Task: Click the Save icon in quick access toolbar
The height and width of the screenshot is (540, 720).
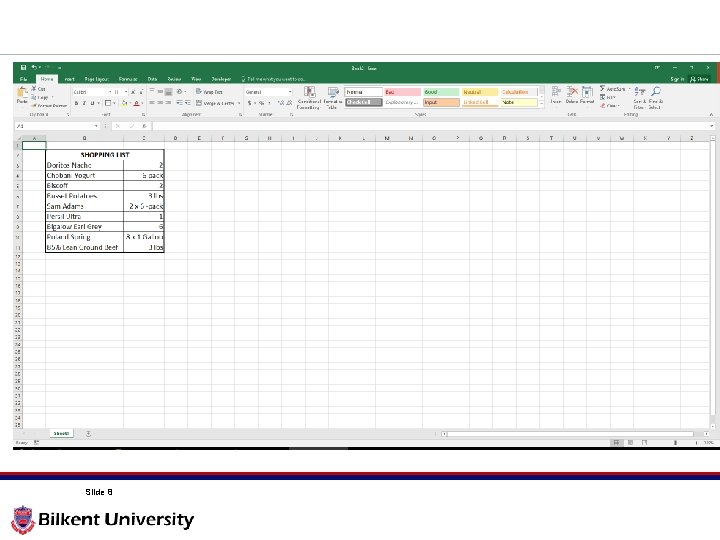Action: 23,68
